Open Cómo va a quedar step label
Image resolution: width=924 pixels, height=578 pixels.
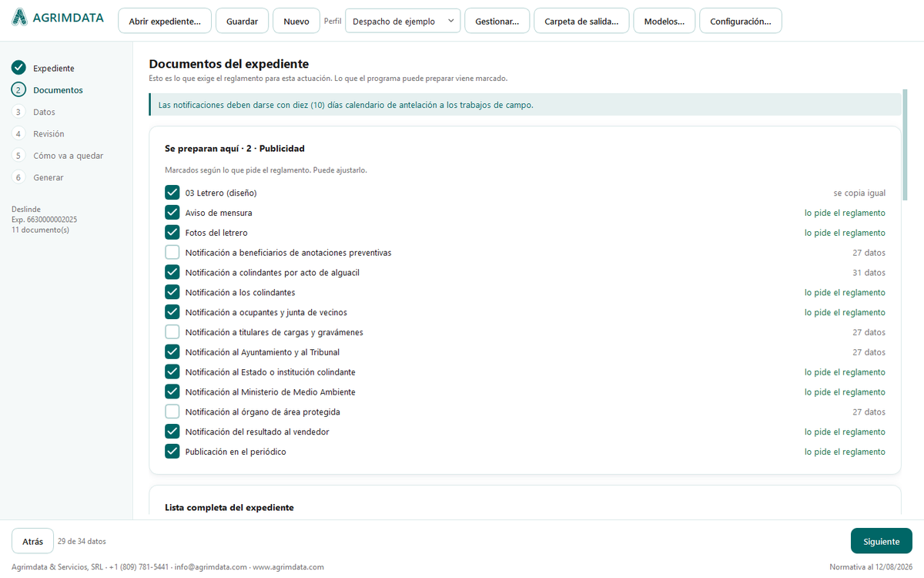click(x=68, y=156)
